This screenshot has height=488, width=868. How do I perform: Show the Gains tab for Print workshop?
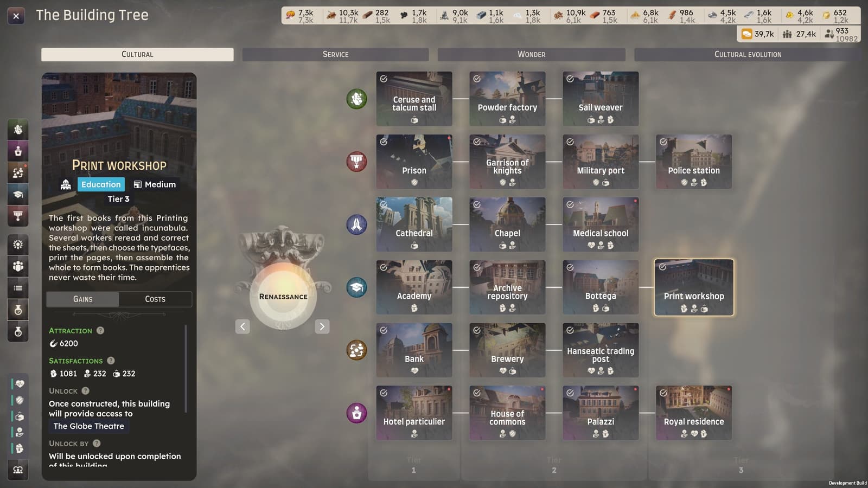(82, 299)
